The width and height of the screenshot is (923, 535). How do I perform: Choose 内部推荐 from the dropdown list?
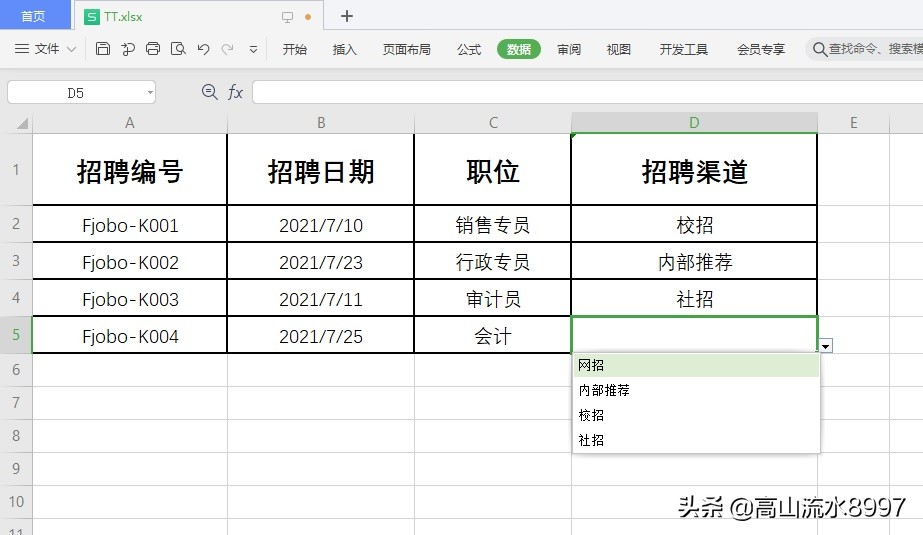[x=696, y=390]
